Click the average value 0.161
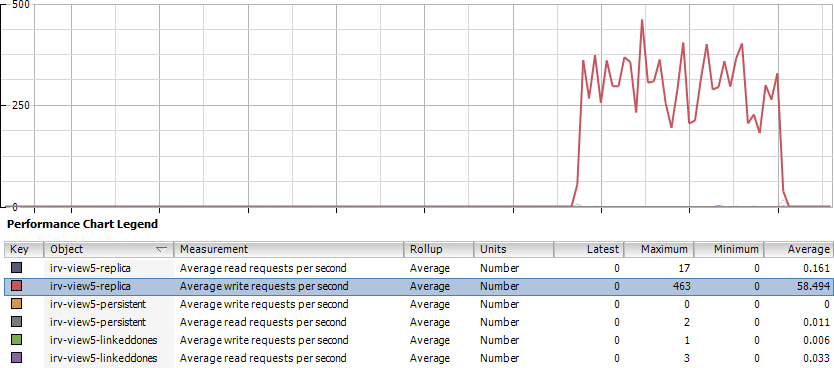Screen dimensions: 834x368 click(x=816, y=268)
